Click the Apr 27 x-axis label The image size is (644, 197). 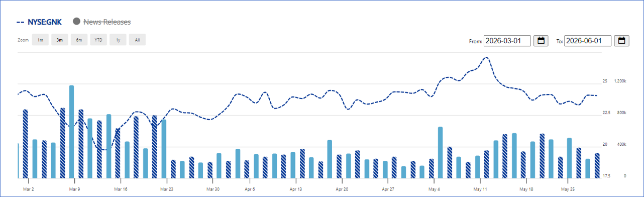[388, 189]
